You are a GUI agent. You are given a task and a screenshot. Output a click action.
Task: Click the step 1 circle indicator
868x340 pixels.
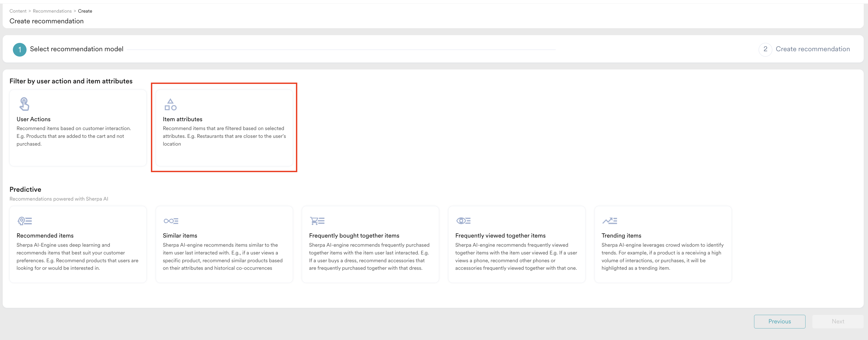[x=20, y=50]
